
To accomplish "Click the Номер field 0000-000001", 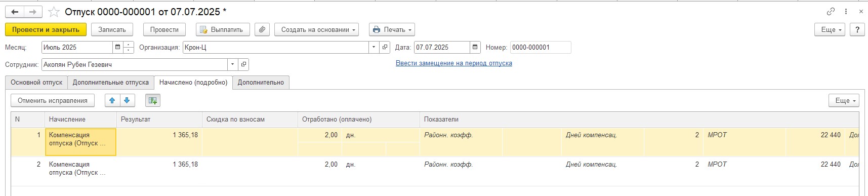I will 541,47.
